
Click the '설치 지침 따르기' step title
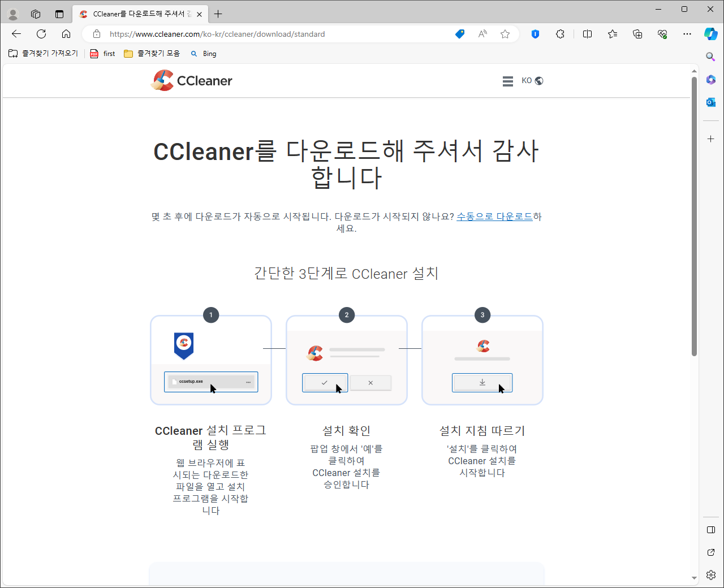(482, 430)
